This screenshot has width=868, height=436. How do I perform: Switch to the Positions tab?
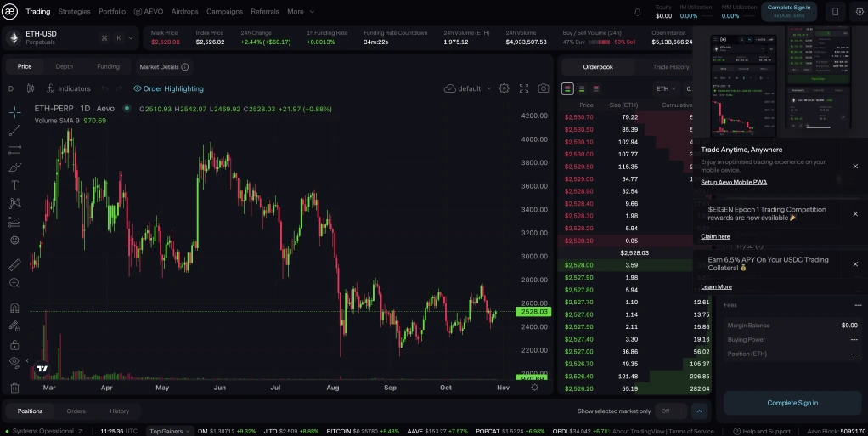pyautogui.click(x=30, y=411)
